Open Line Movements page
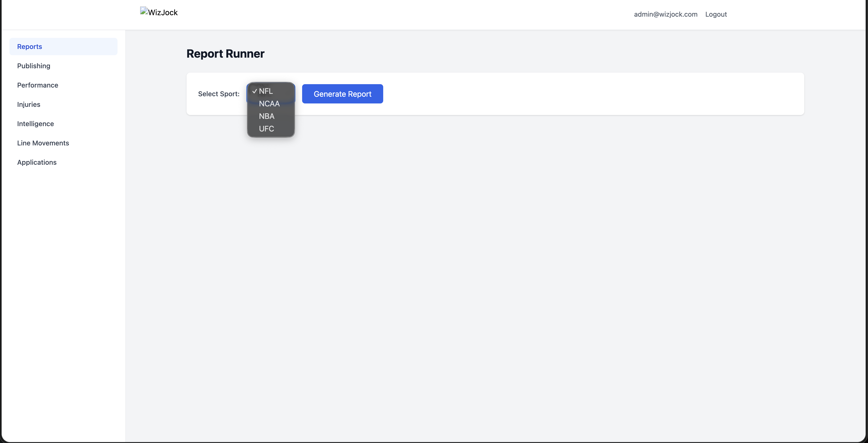 click(63, 143)
